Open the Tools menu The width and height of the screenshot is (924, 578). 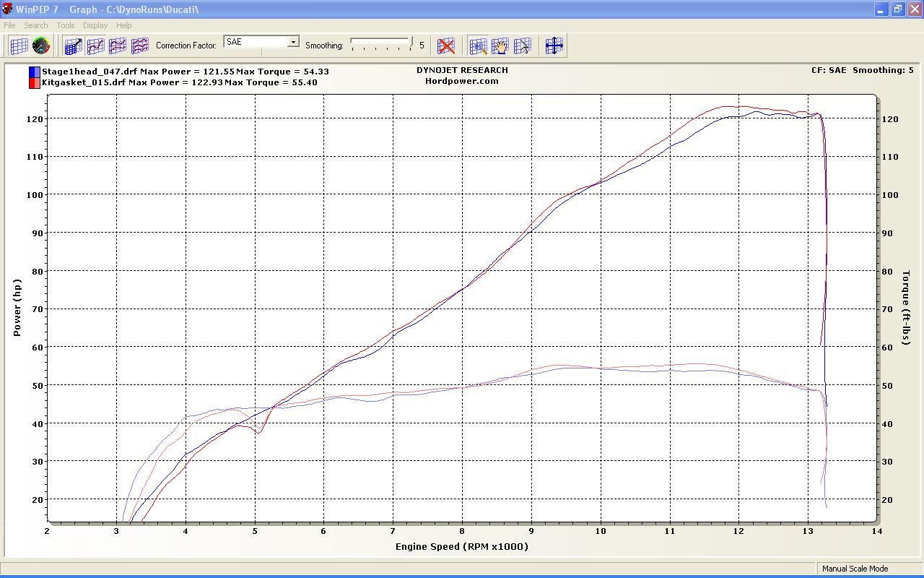click(x=66, y=25)
